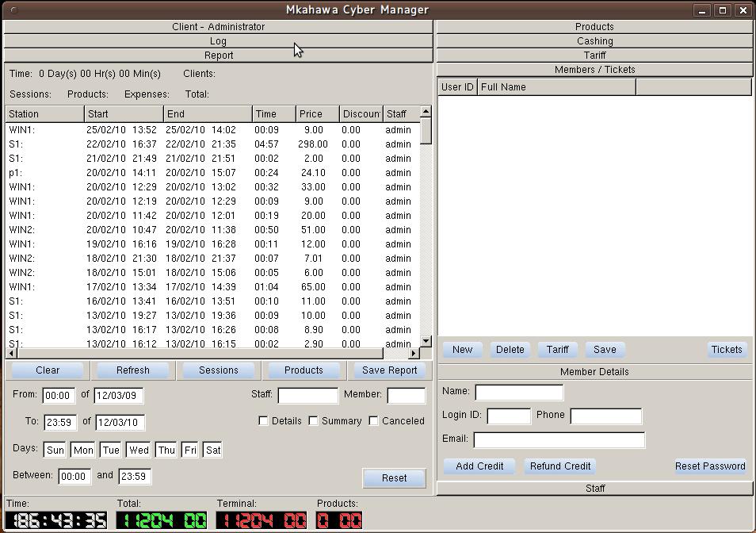
Task: Click the Email input field
Action: point(559,439)
